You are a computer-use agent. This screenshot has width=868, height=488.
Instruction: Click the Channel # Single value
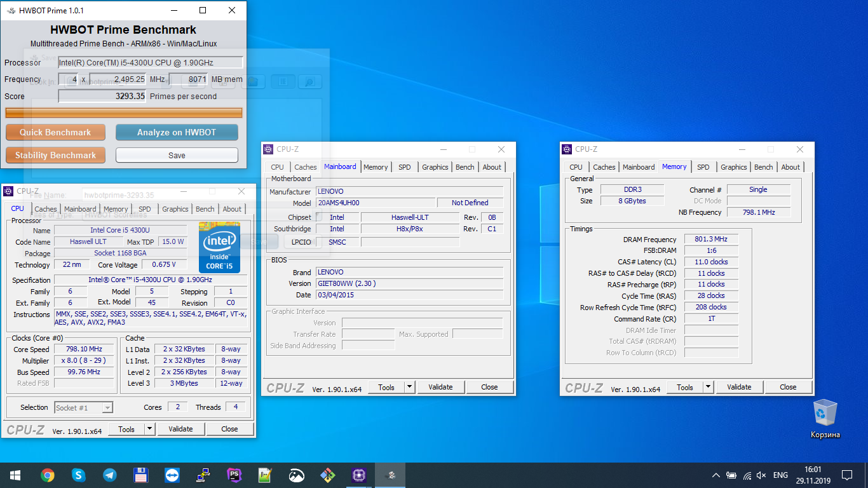758,189
